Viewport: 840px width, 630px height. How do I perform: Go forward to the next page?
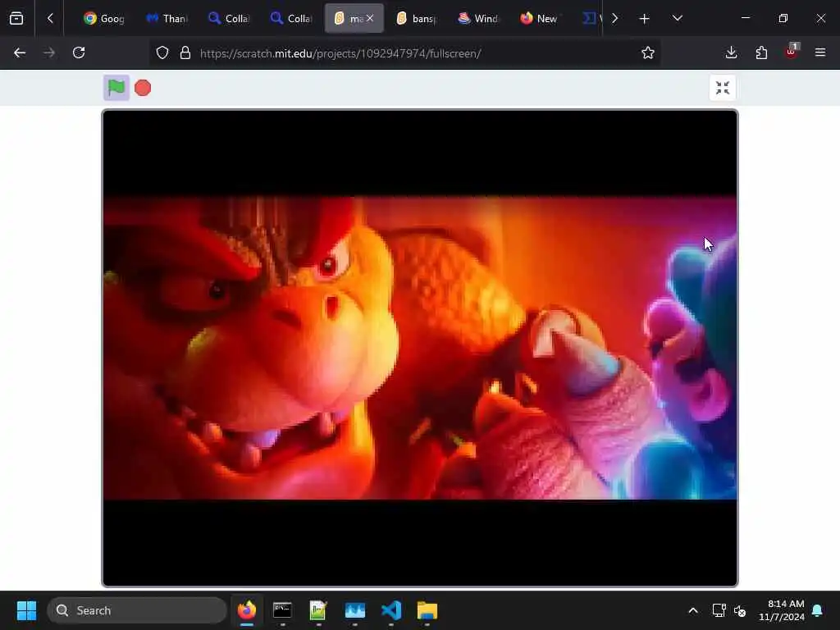coord(49,53)
